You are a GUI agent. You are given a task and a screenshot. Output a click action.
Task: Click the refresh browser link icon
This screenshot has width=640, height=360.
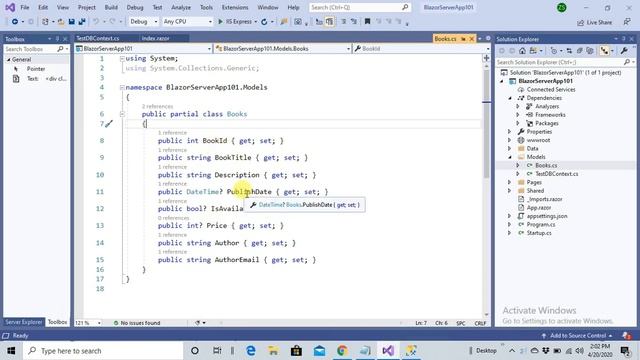[264, 22]
